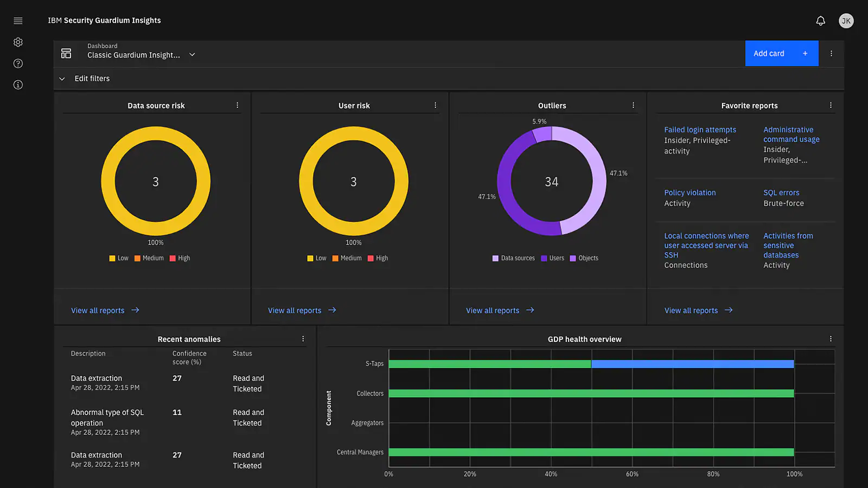Viewport: 868px width, 488px height.
Task: Open the notifications bell
Action: pyautogui.click(x=821, y=21)
